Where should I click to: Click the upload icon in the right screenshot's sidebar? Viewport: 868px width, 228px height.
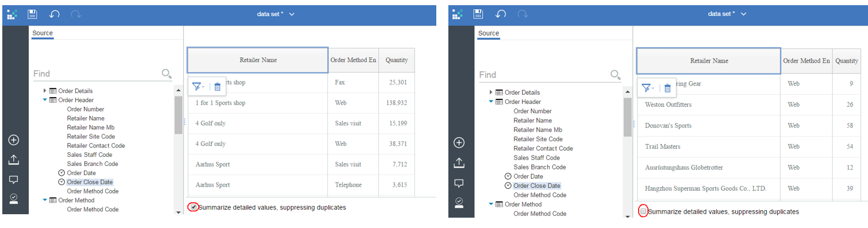point(459,163)
